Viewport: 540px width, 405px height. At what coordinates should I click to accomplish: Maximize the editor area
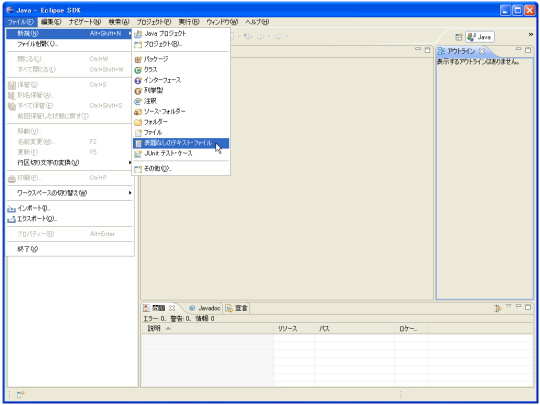[x=427, y=50]
